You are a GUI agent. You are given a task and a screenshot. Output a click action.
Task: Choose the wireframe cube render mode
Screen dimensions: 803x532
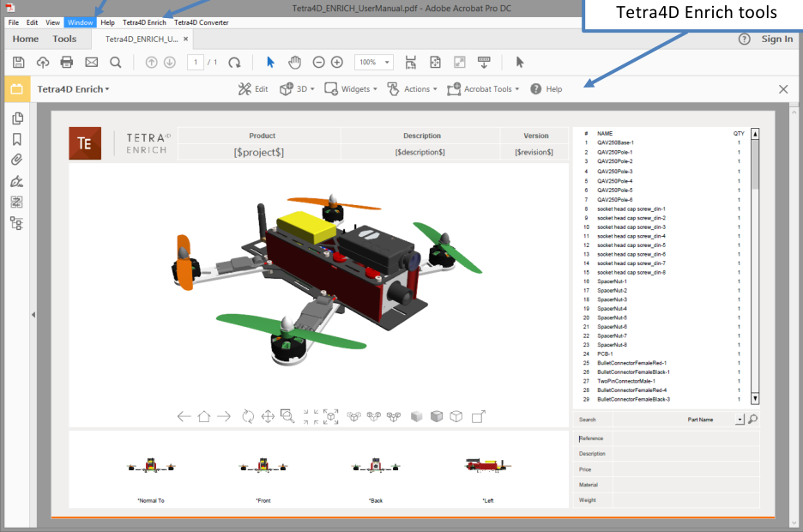(x=456, y=416)
